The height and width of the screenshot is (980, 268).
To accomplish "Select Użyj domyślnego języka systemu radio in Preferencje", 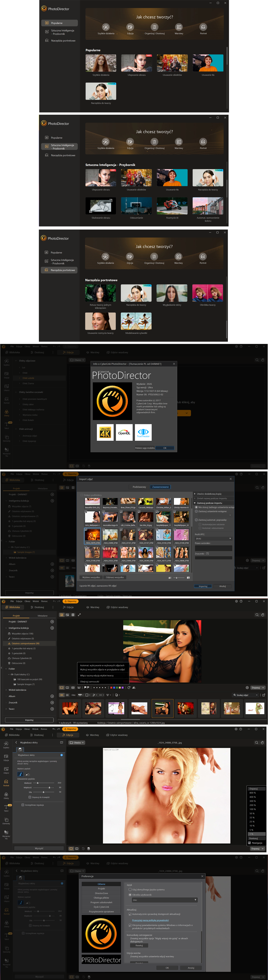I will tap(130, 890).
